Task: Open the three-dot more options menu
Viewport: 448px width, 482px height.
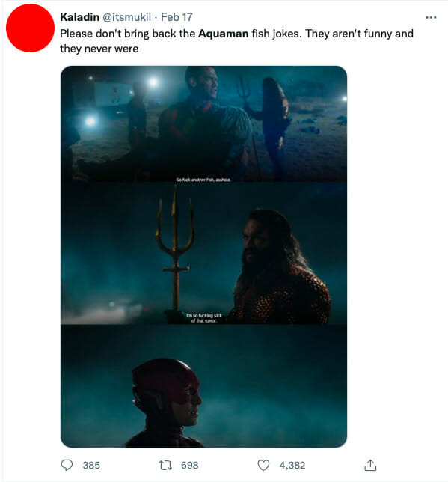Action: [x=431, y=17]
